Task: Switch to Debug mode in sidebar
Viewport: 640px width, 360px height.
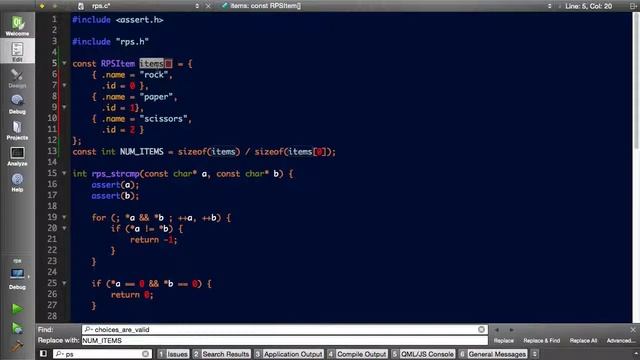Action: point(17,104)
